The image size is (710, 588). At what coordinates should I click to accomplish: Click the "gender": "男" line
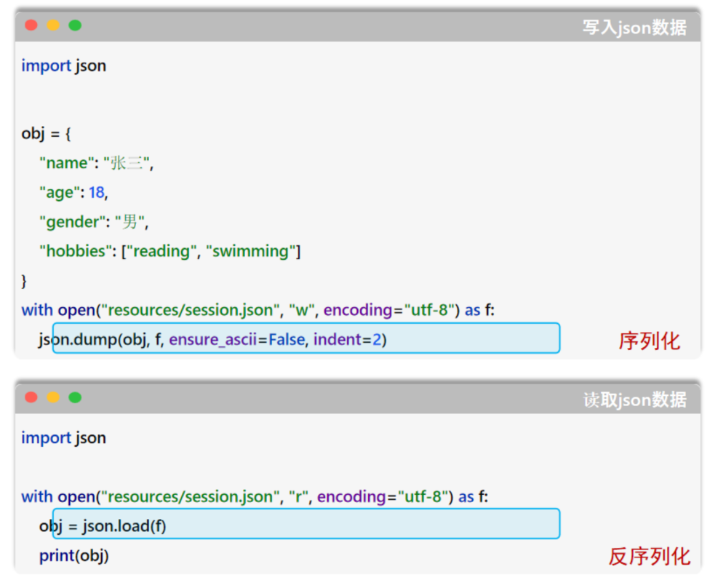[94, 221]
